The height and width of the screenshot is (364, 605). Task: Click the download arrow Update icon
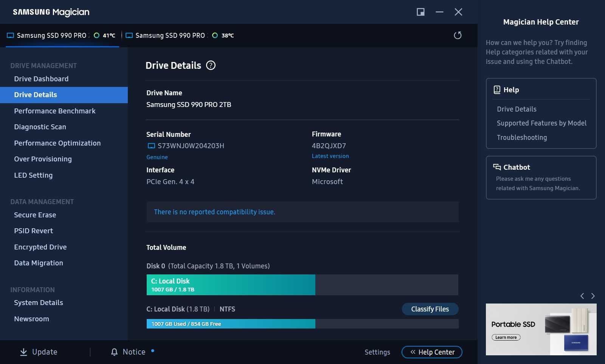(23, 352)
